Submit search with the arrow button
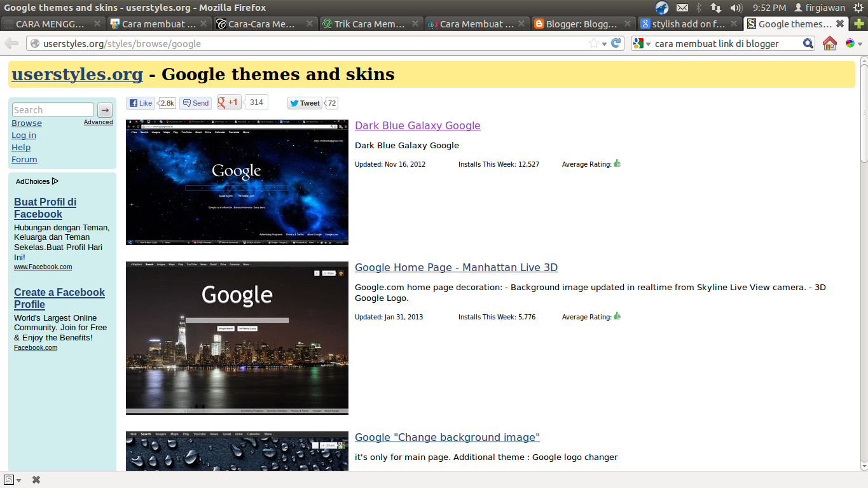Image resolution: width=868 pixels, height=488 pixels. 105,110
